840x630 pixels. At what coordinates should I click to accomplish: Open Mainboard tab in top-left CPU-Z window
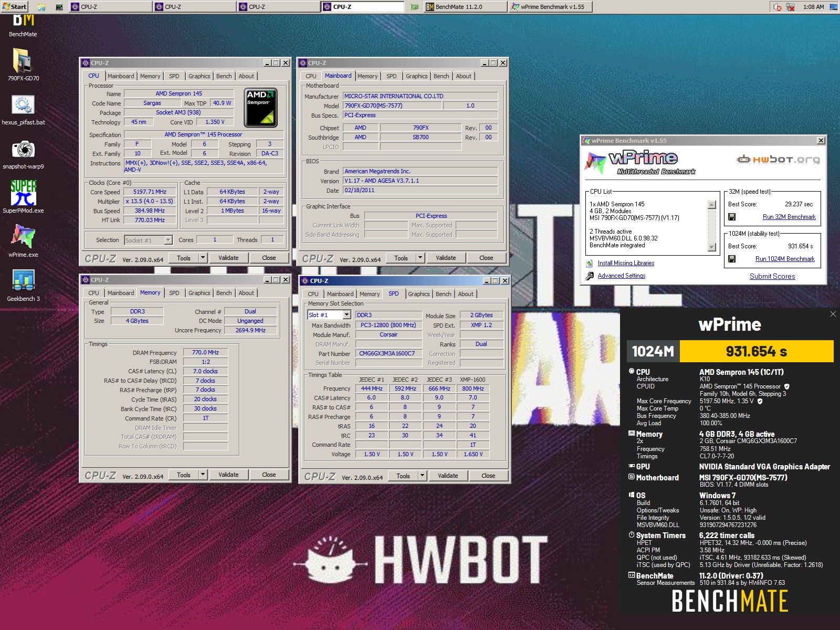(x=121, y=76)
